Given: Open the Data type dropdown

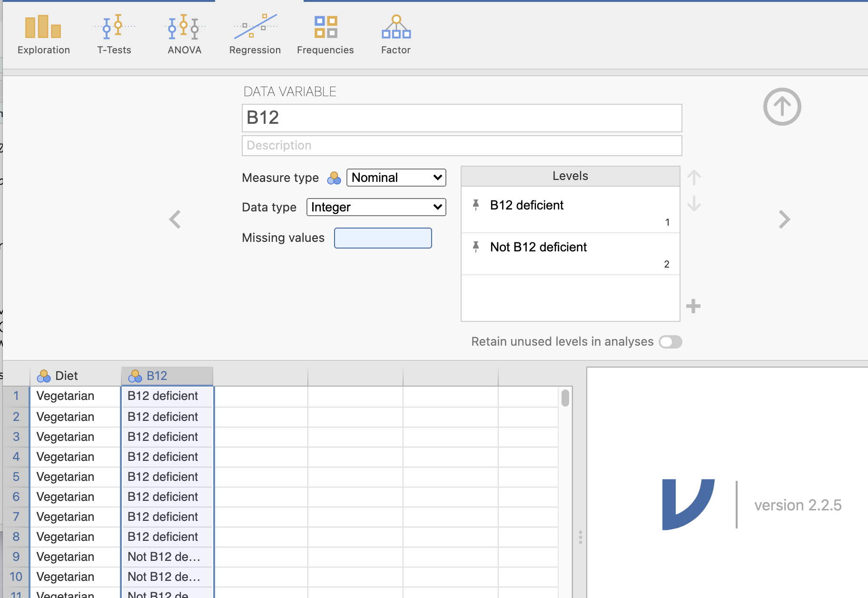Looking at the screenshot, I should pyautogui.click(x=376, y=207).
